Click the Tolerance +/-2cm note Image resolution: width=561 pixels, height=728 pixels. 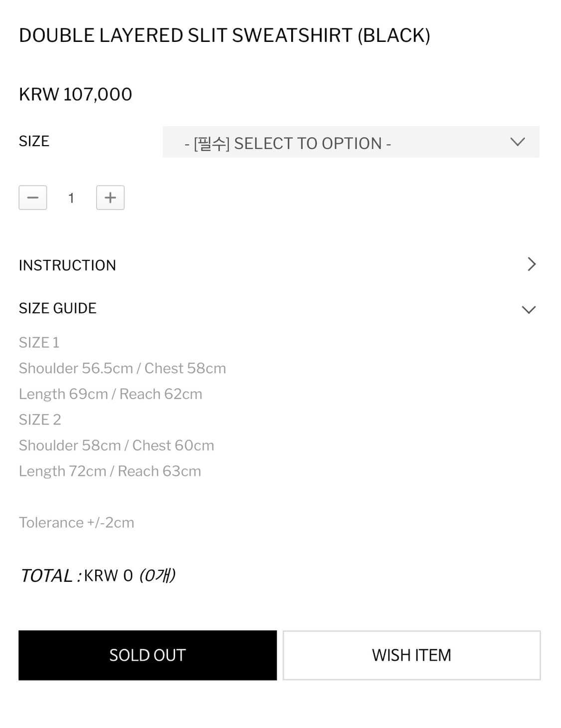[76, 522]
